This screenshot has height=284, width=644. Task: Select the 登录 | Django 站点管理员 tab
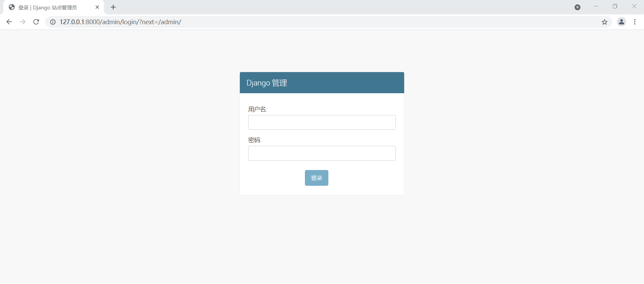click(x=54, y=7)
